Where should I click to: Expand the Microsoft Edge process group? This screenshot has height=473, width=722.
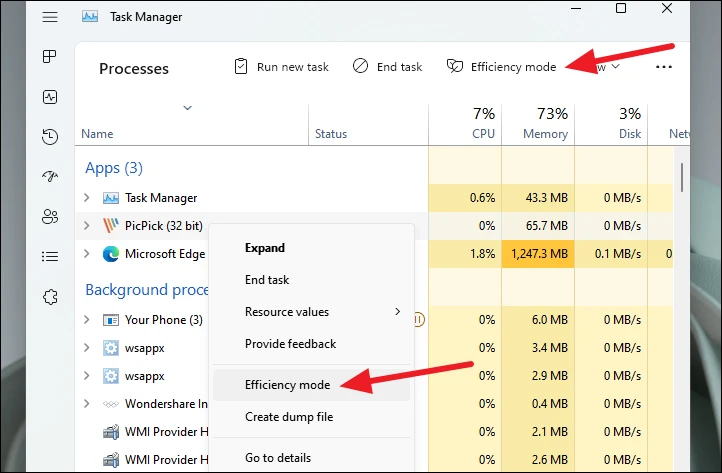(87, 253)
